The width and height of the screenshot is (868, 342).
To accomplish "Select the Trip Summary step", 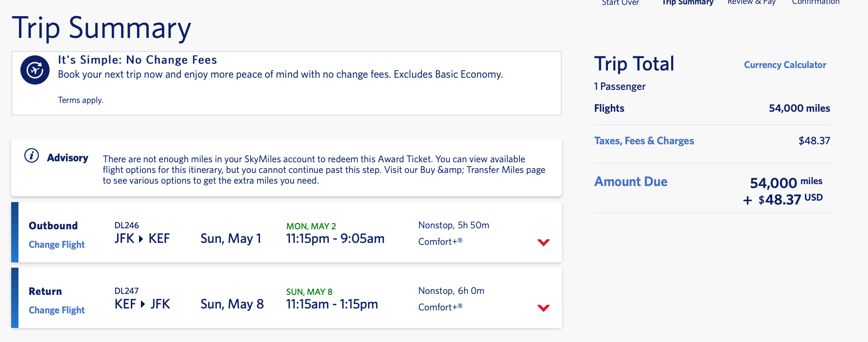I will pyautogui.click(x=687, y=3).
